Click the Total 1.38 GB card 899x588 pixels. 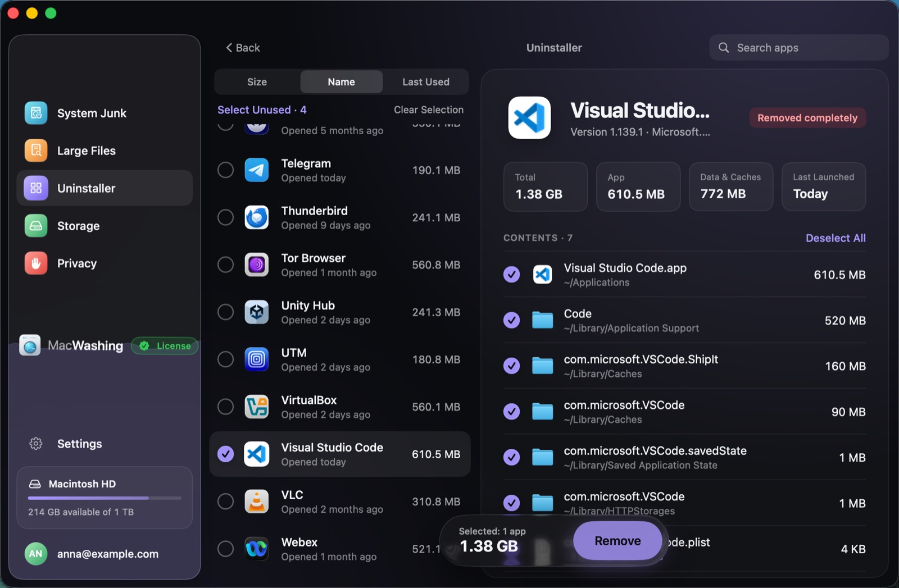[x=545, y=186]
